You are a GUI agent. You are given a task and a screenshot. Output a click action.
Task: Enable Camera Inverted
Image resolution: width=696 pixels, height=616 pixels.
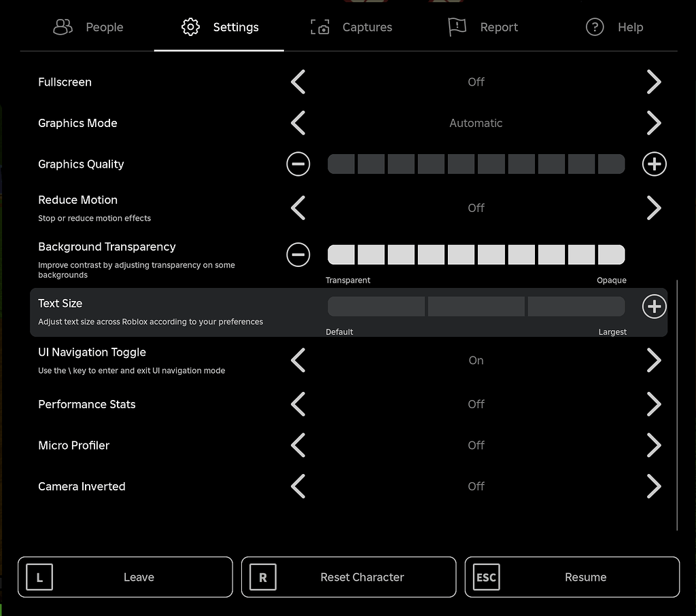[654, 486]
